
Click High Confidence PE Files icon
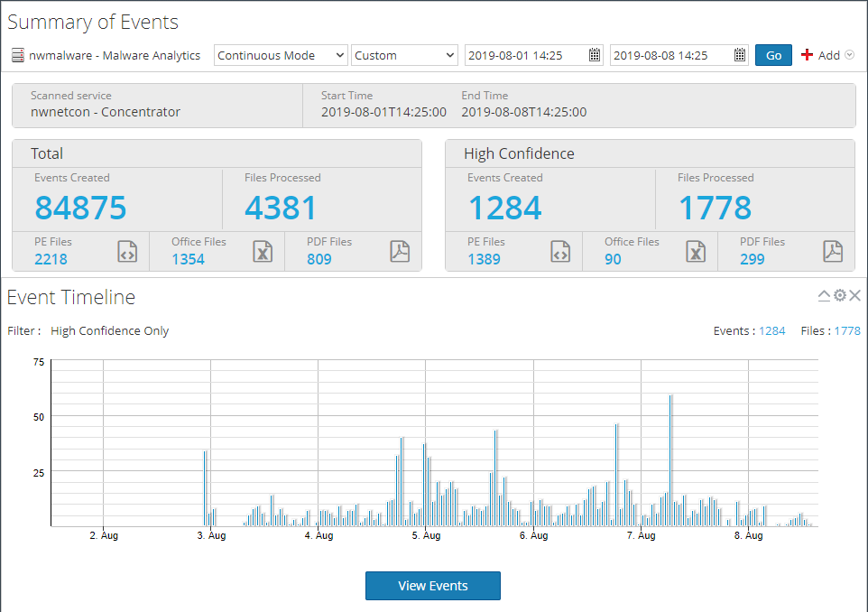pyautogui.click(x=560, y=252)
